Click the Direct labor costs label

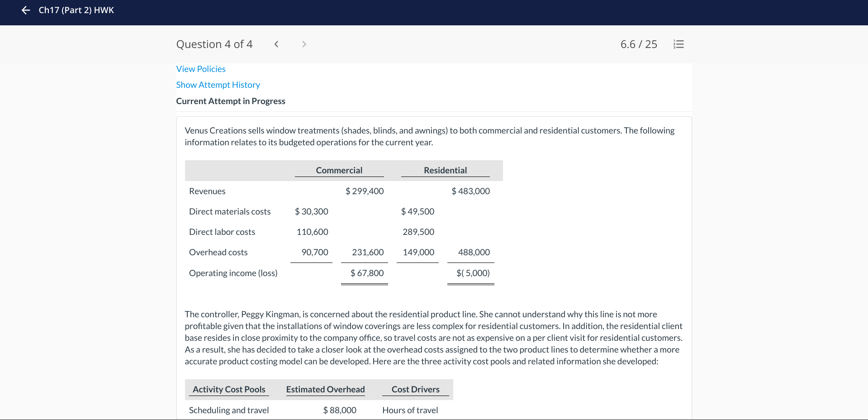pyautogui.click(x=222, y=232)
